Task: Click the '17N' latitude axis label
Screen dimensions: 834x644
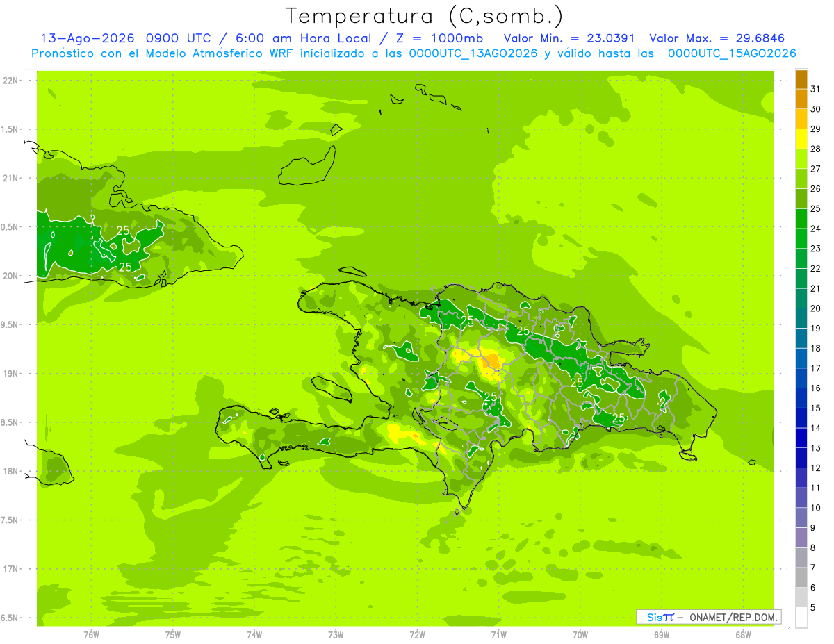Action: coord(10,570)
